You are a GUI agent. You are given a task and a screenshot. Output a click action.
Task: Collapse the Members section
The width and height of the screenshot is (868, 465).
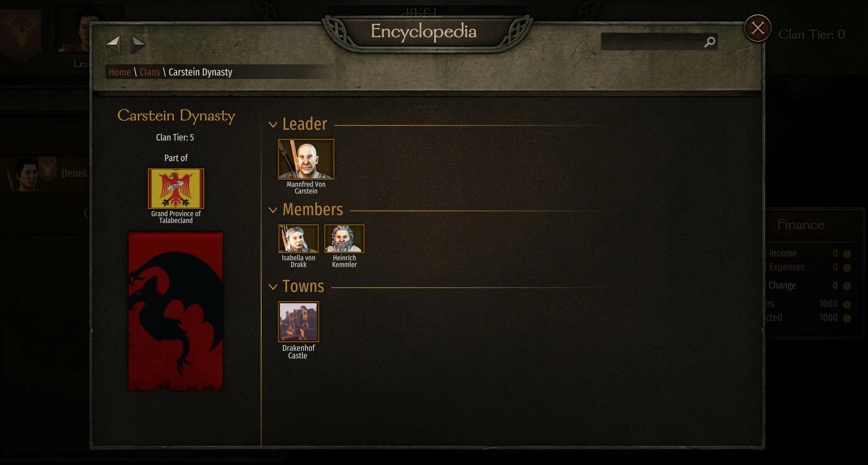[x=273, y=210]
